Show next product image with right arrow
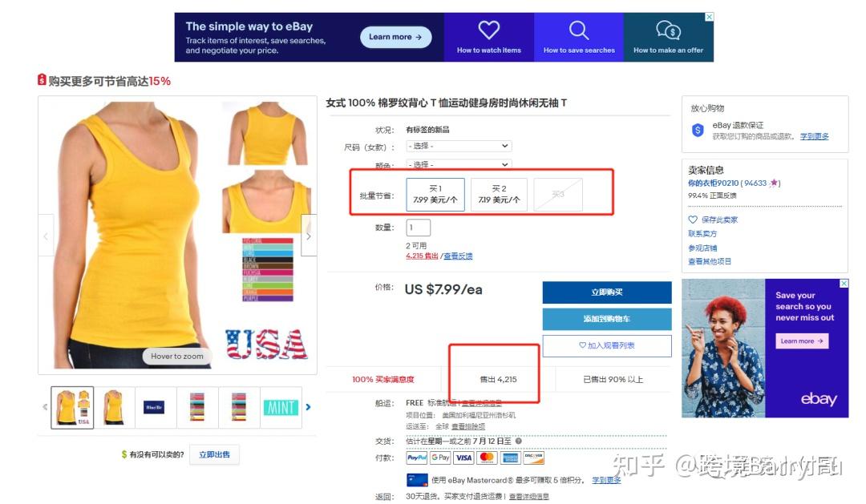The width and height of the screenshot is (866, 504). click(x=309, y=236)
